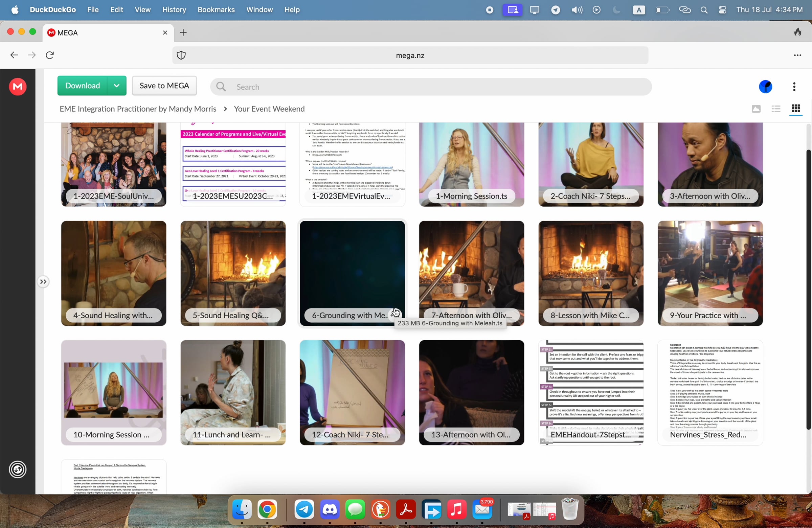Open the 1-2023EMEVirtualEv... document
The width and height of the screenshot is (812, 528).
(x=353, y=164)
